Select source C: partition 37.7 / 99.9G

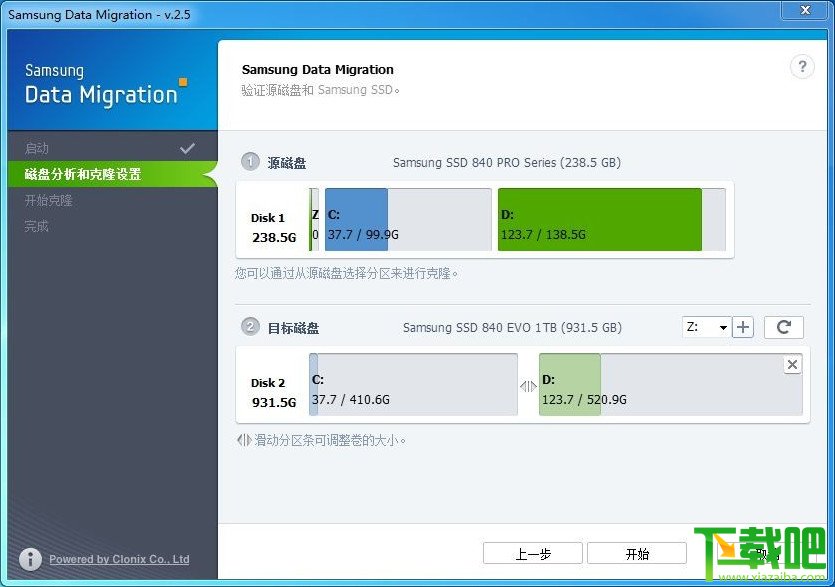(408, 219)
